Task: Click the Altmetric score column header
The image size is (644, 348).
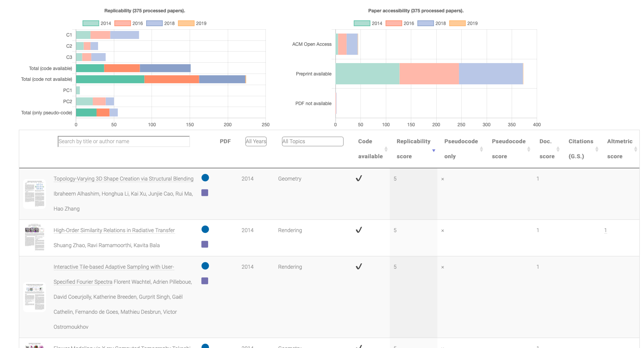Action: click(x=620, y=149)
